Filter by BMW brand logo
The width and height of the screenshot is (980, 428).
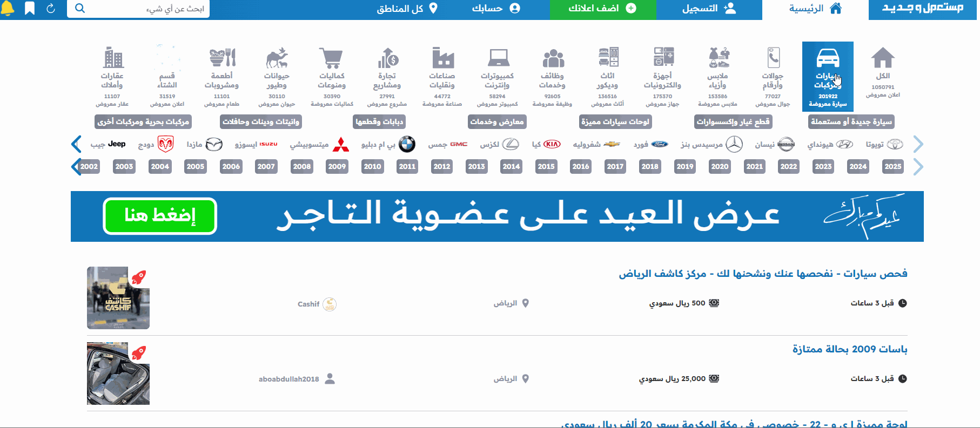(x=407, y=144)
